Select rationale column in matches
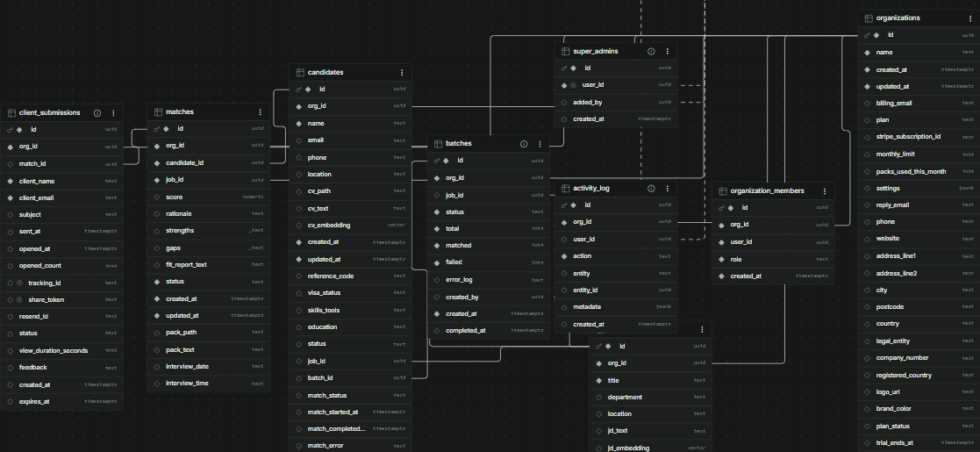This screenshot has width=980, height=452. (x=208, y=214)
